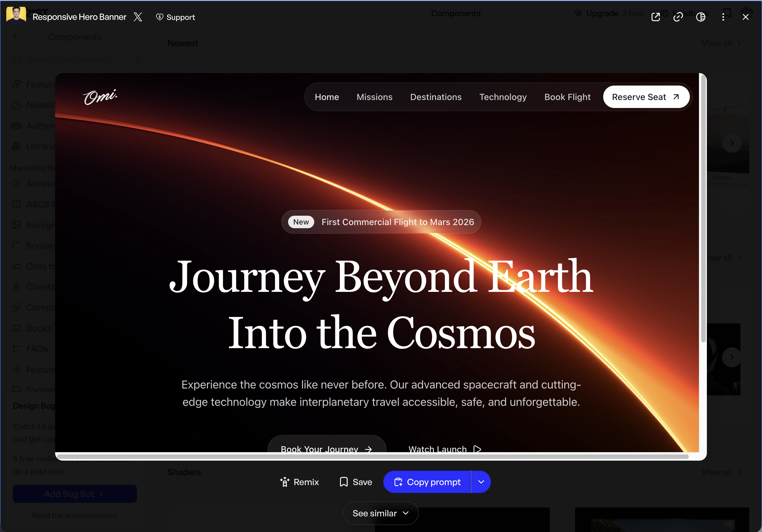Select Book Flight in the preview navigation
The width and height of the screenshot is (762, 532).
click(567, 97)
